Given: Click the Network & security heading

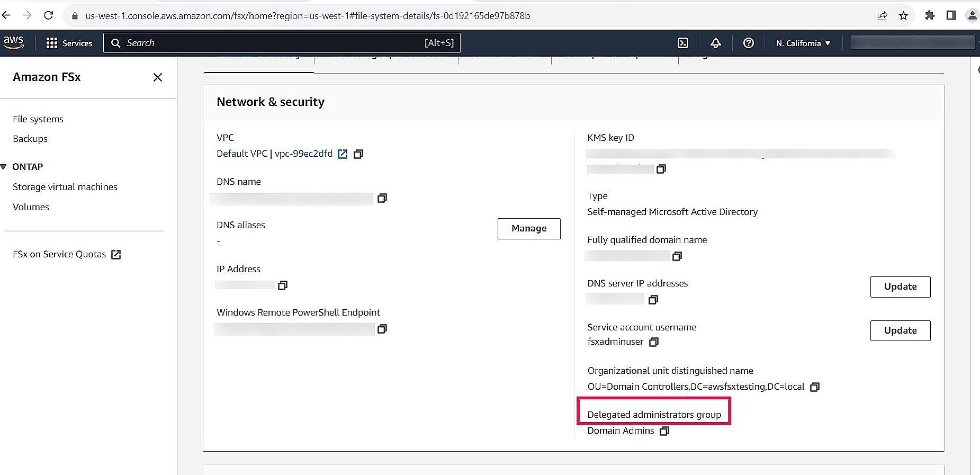Looking at the screenshot, I should point(271,102).
